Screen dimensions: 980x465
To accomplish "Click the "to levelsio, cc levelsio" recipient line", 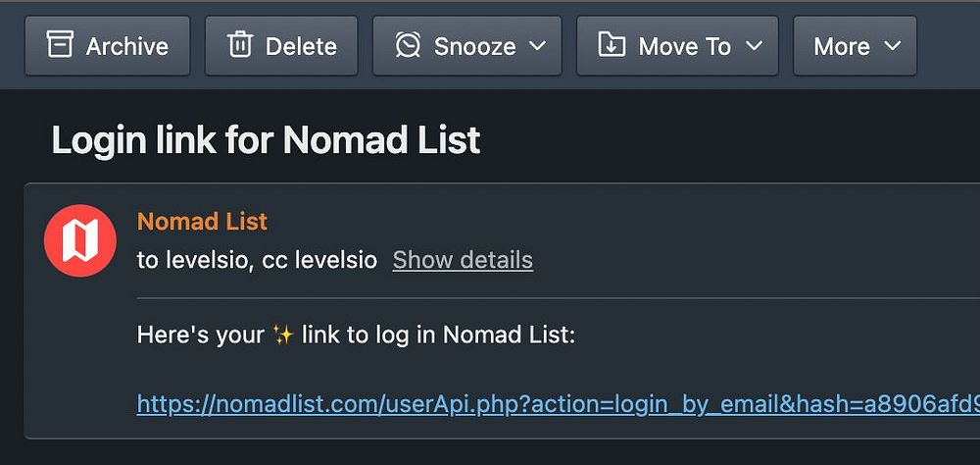I will click(x=257, y=260).
